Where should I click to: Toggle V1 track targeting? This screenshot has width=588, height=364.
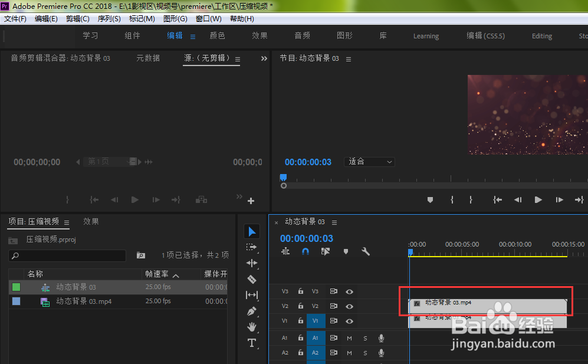316,321
